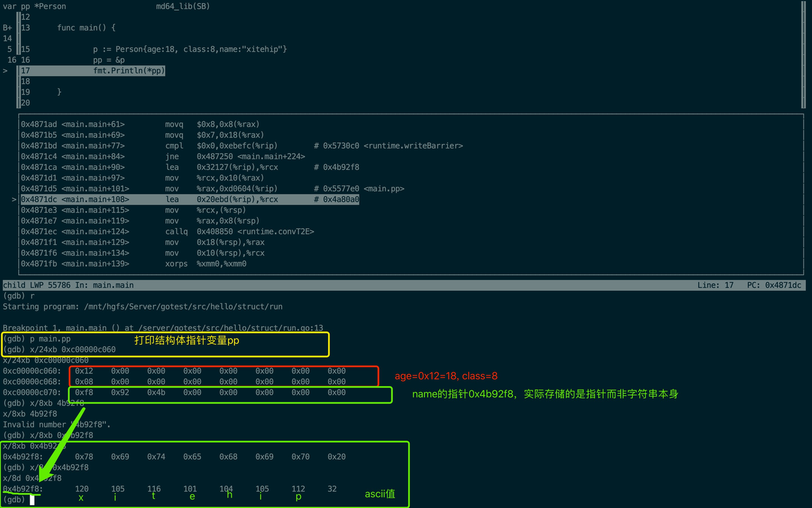Screen dimensions: 812x508
Task: Click the 'mov %rax,0x8(%rsp)' instruction
Action: pyautogui.click(x=212, y=221)
